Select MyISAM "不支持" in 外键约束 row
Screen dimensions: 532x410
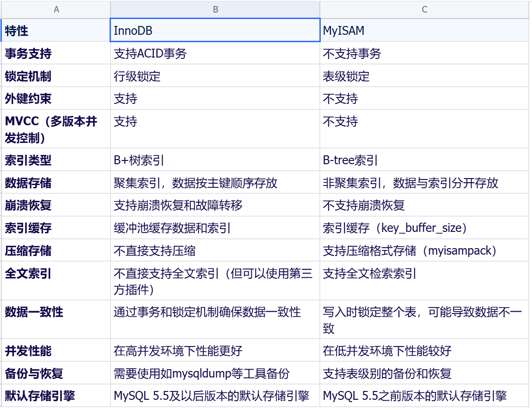[x=424, y=99]
